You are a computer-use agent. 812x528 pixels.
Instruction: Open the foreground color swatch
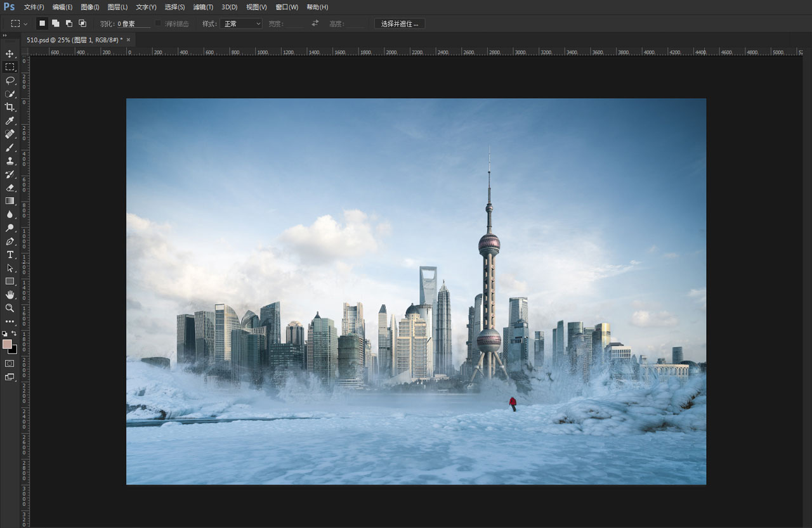pyautogui.click(x=7, y=344)
